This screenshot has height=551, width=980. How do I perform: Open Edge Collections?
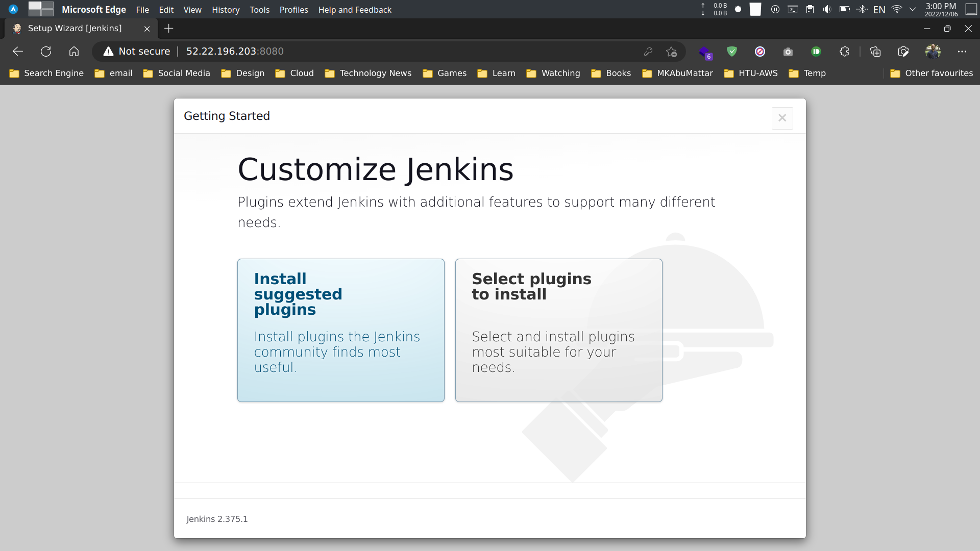point(876,52)
